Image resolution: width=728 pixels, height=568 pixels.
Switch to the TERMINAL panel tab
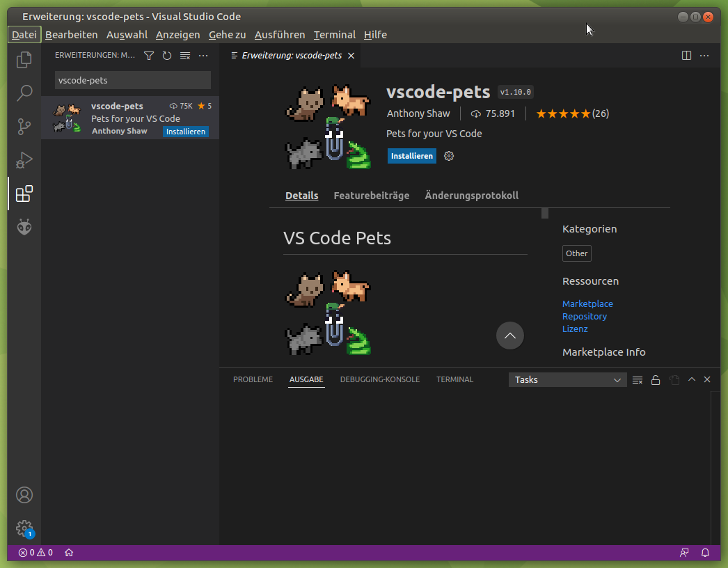tap(455, 379)
